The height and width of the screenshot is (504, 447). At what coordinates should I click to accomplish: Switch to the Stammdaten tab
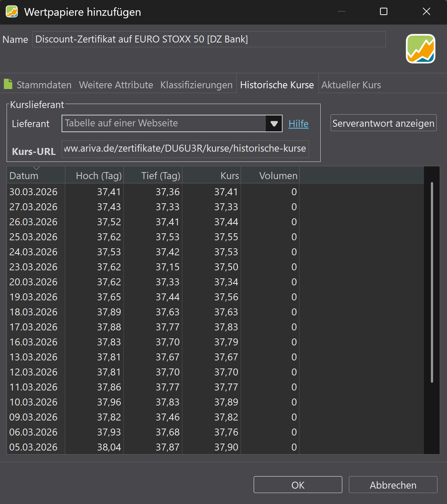tap(44, 85)
